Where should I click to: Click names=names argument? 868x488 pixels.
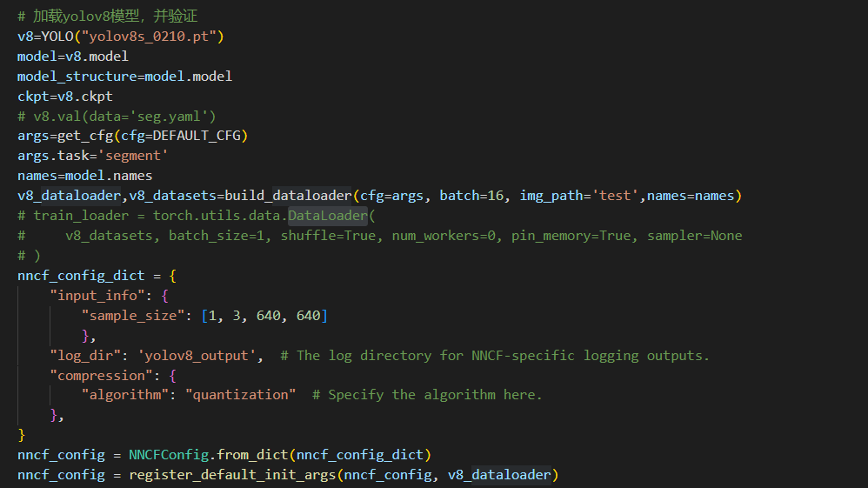coord(691,196)
